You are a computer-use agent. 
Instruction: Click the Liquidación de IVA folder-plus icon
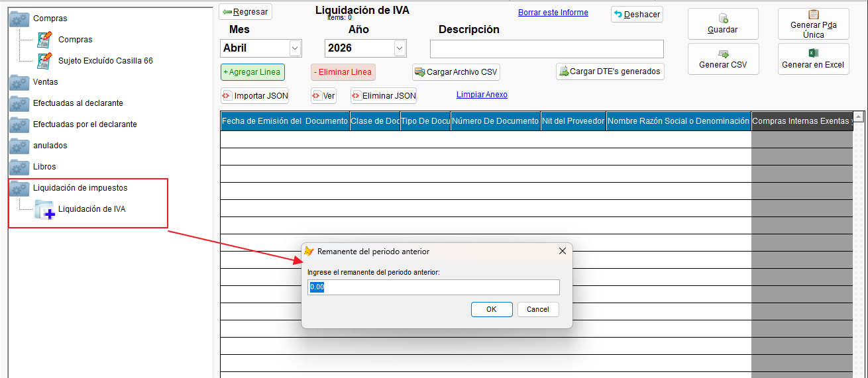pos(44,209)
